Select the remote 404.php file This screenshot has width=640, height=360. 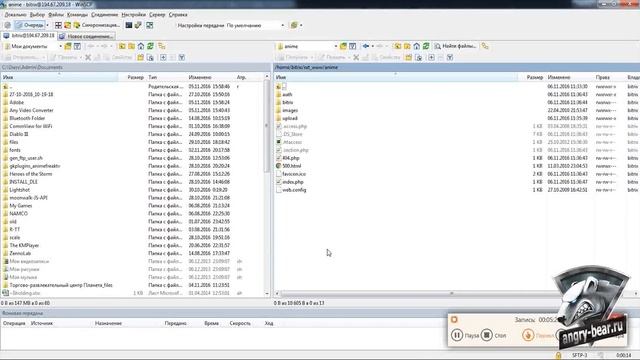click(291, 158)
